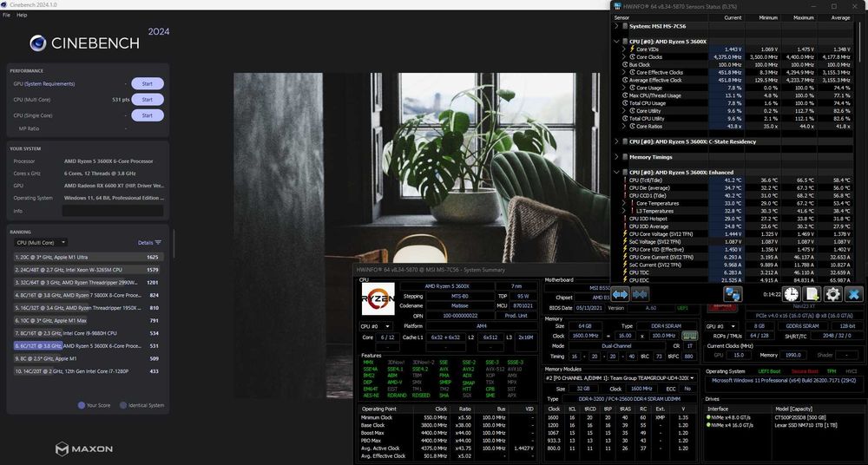868x465 pixels.
Task: Start logging with the sheet-plus icon
Action: 812,294
